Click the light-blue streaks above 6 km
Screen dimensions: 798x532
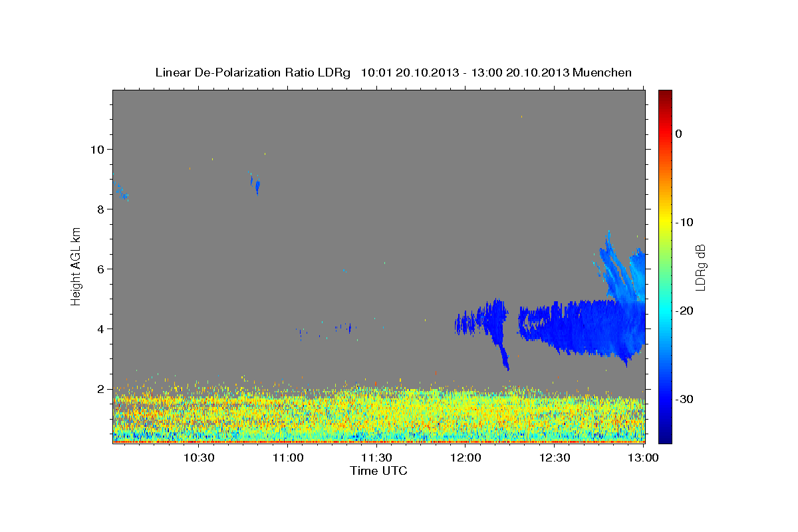pyautogui.click(x=618, y=266)
